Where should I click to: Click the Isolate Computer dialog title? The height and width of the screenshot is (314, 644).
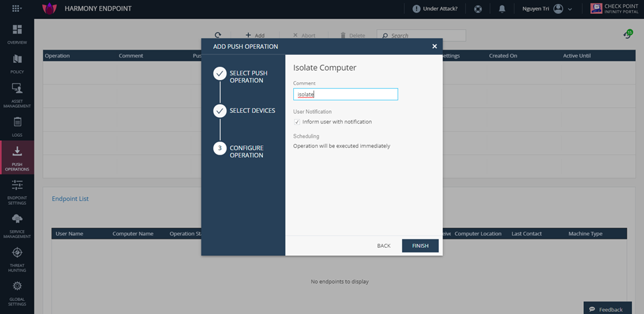pyautogui.click(x=324, y=68)
